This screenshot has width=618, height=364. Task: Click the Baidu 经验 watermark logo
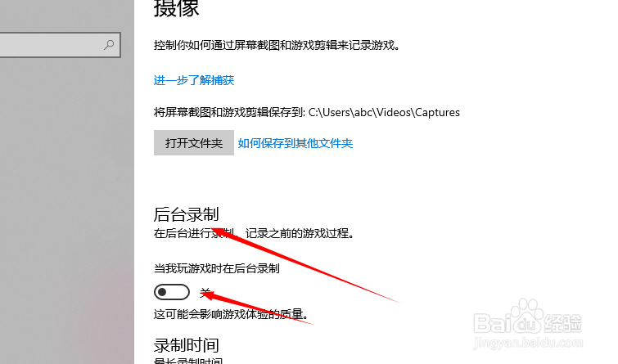527,319
